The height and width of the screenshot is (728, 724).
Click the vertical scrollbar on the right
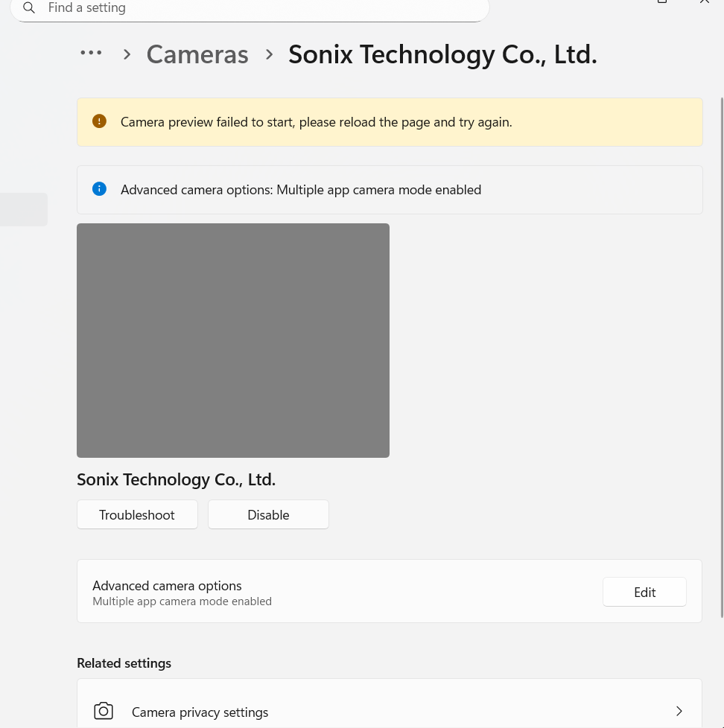coord(721,357)
